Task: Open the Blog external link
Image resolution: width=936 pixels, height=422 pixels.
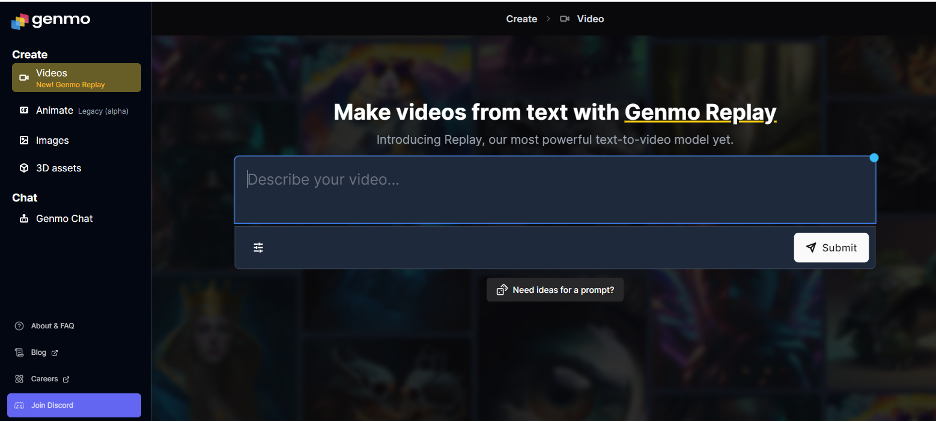Action: tap(36, 352)
